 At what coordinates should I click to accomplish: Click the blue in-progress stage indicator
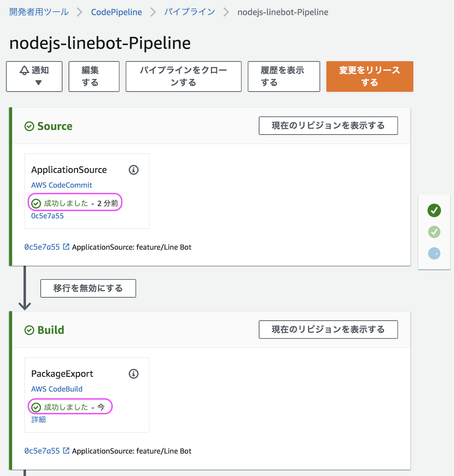434,253
